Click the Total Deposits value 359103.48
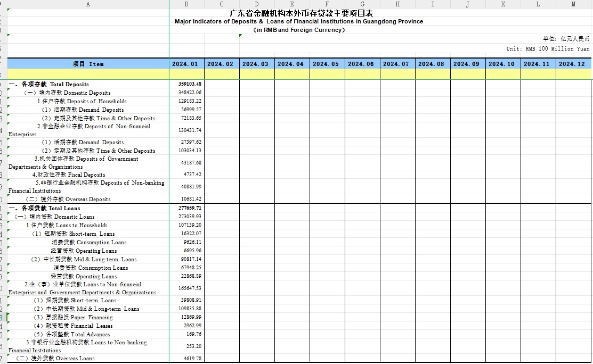Viewport: 593px width, 364px height. point(190,84)
